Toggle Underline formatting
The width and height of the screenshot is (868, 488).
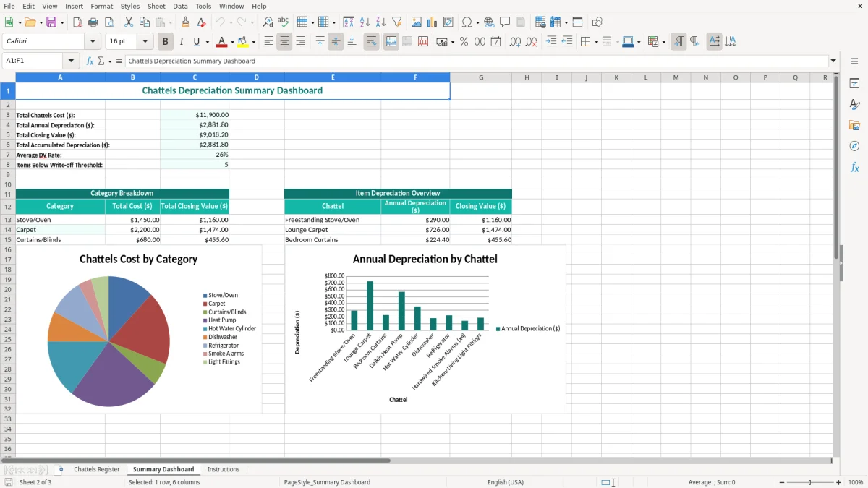(196, 42)
